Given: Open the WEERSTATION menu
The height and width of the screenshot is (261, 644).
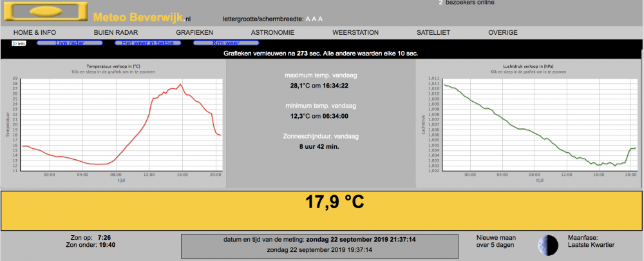Looking at the screenshot, I should (x=355, y=33).
